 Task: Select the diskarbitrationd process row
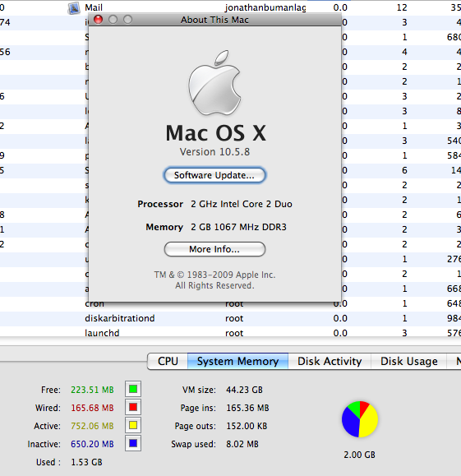pos(230,318)
